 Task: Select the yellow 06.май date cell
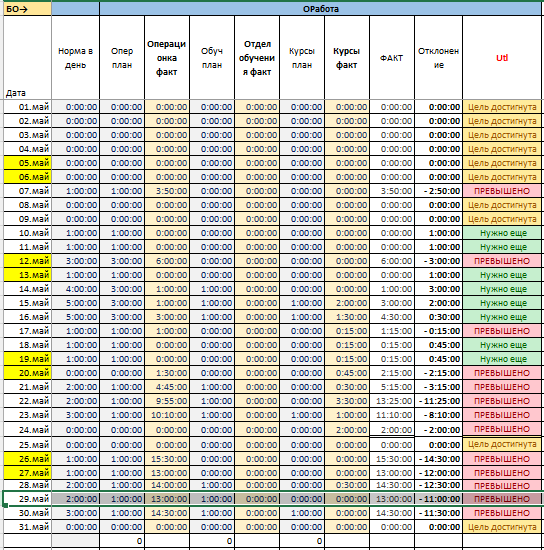(x=27, y=177)
